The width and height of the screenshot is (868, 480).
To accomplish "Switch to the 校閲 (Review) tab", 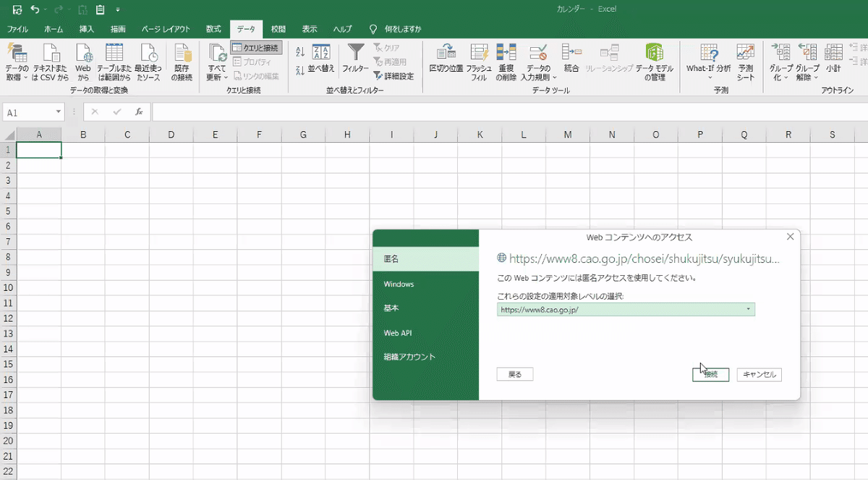I will tap(278, 29).
